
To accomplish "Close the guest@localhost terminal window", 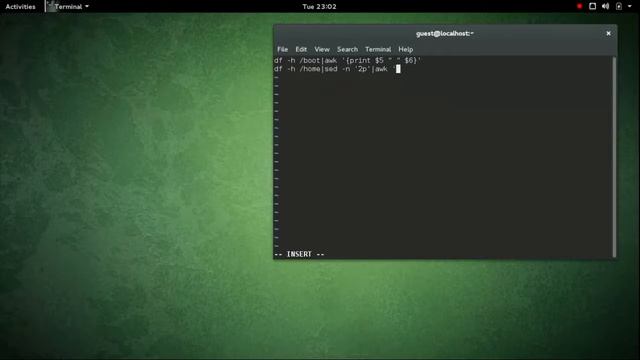I will [608, 33].
